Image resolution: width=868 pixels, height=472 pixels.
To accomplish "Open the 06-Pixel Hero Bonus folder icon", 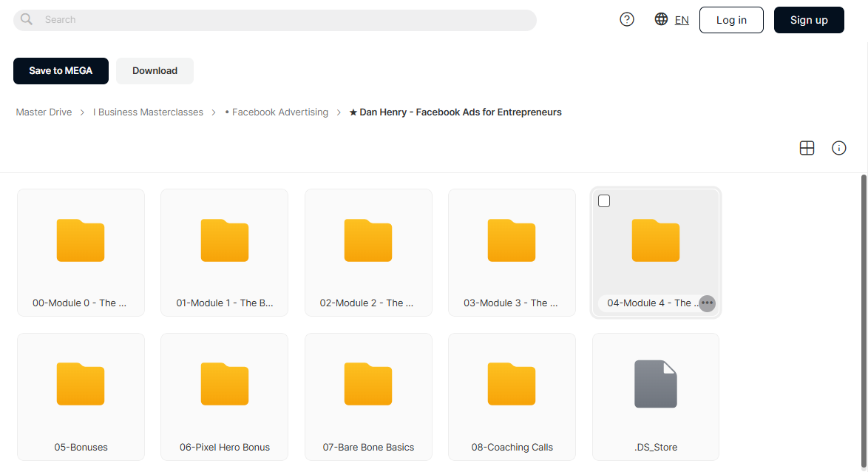I will tap(224, 384).
